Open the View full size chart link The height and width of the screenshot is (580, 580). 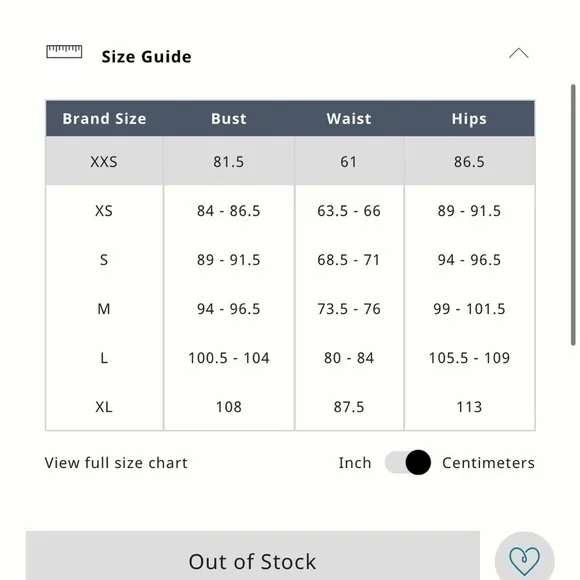116,463
